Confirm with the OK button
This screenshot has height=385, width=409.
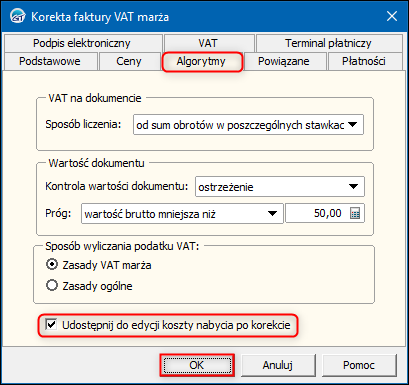pos(197,365)
